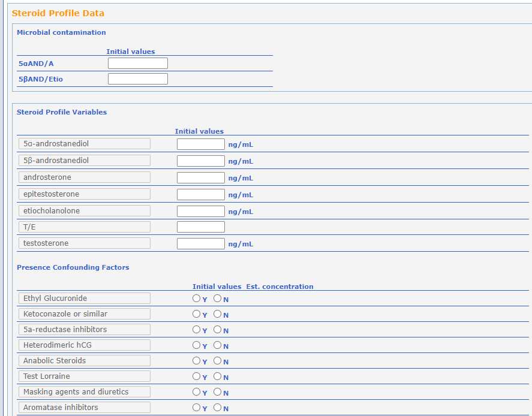The image size is (532, 416).
Task: Select N for Anabolic Steroids
Action: [217, 361]
